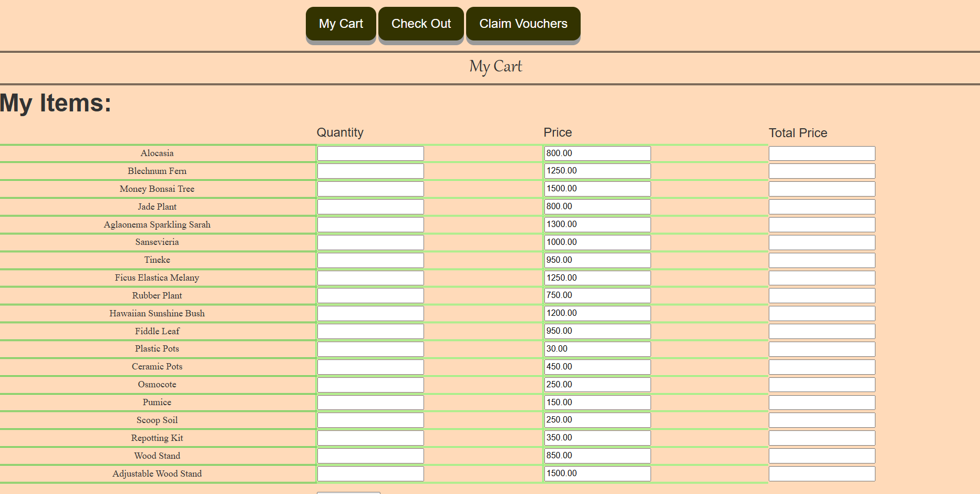Image resolution: width=980 pixels, height=494 pixels.
Task: Click Alocasia price field showing 800.00
Action: click(x=597, y=153)
